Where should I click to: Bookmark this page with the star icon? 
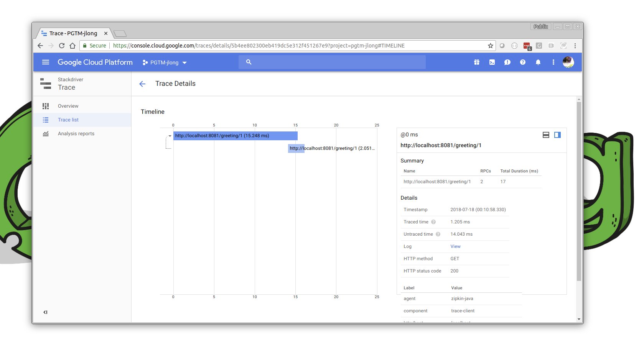pos(490,46)
